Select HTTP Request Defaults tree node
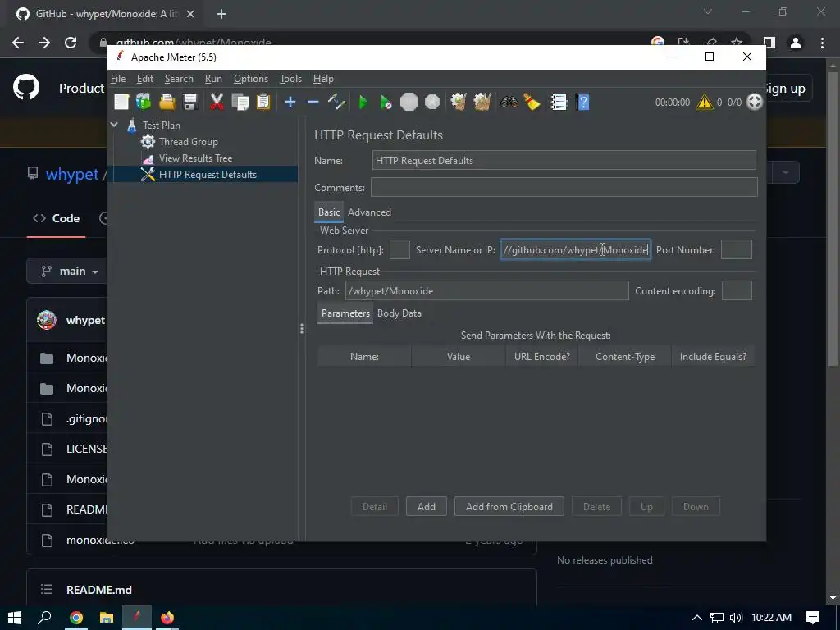The width and height of the screenshot is (840, 630). [x=208, y=175]
